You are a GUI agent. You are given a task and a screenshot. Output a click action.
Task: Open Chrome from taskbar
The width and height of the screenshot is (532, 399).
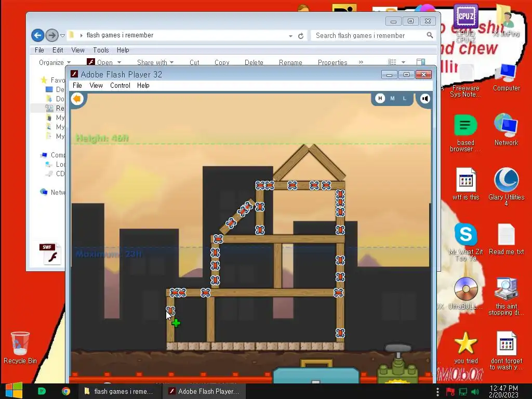pos(66,391)
